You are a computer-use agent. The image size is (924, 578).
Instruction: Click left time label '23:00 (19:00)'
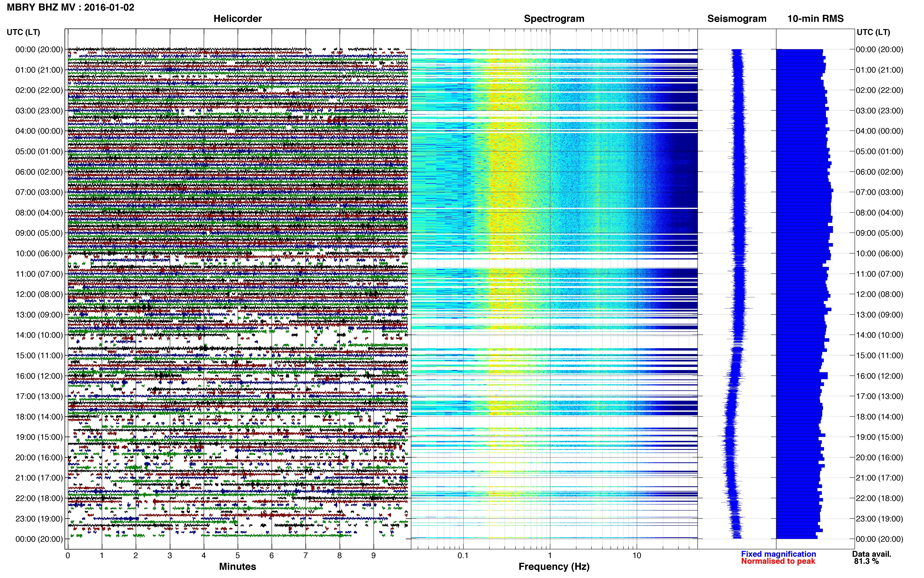[x=39, y=519]
